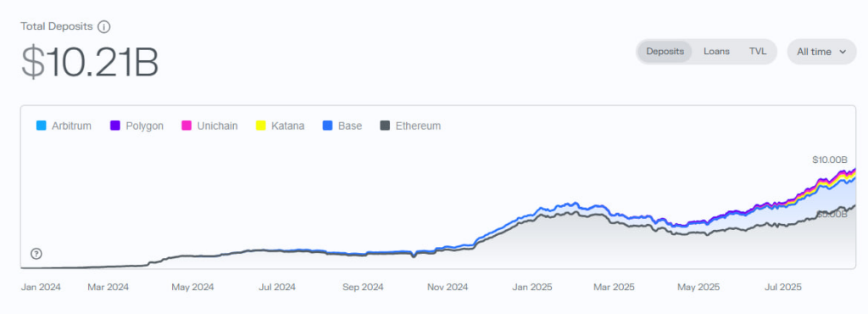The image size is (868, 314).
Task: Click the info icon beside Total Deposits
Action: pos(103,26)
